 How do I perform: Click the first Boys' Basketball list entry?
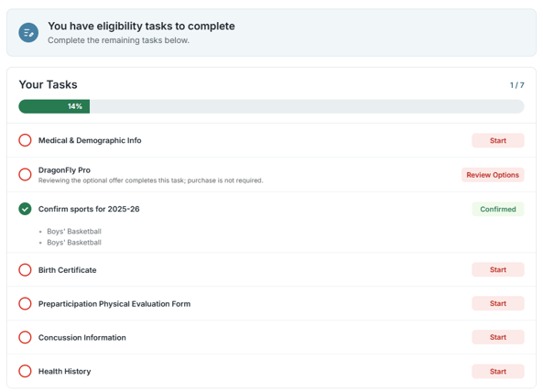pyautogui.click(x=74, y=232)
